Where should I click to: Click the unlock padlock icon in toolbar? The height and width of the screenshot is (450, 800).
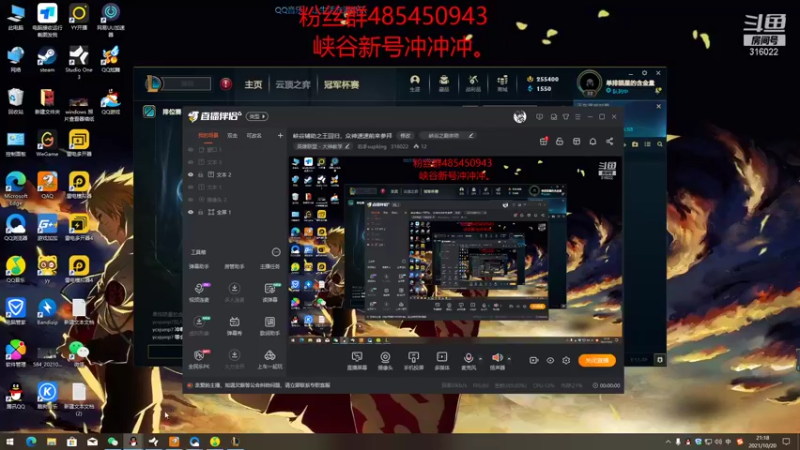560,141
